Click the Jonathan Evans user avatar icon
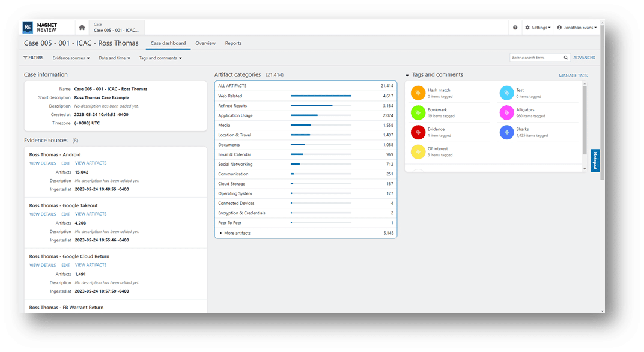Screen dimensions: 644x352 pos(559,27)
